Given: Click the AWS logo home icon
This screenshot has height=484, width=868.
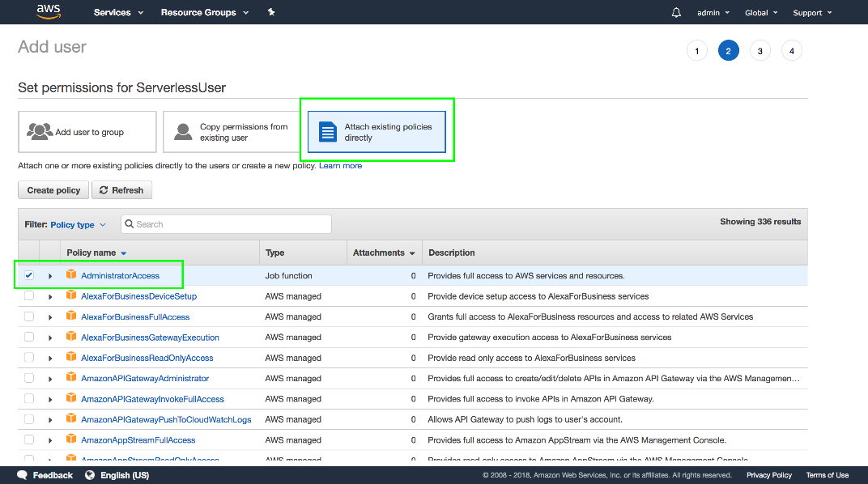Looking at the screenshot, I should [49, 12].
